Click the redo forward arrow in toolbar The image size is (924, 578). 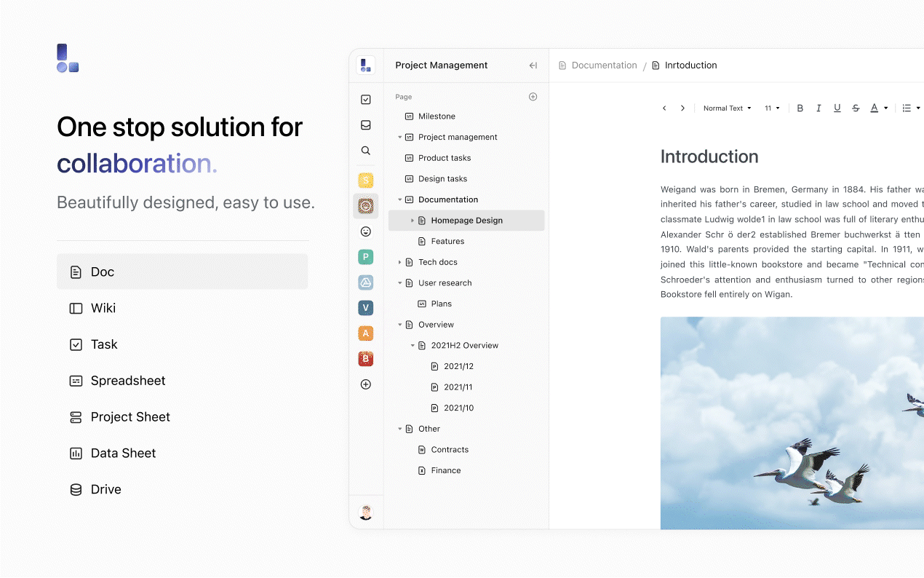coord(682,108)
